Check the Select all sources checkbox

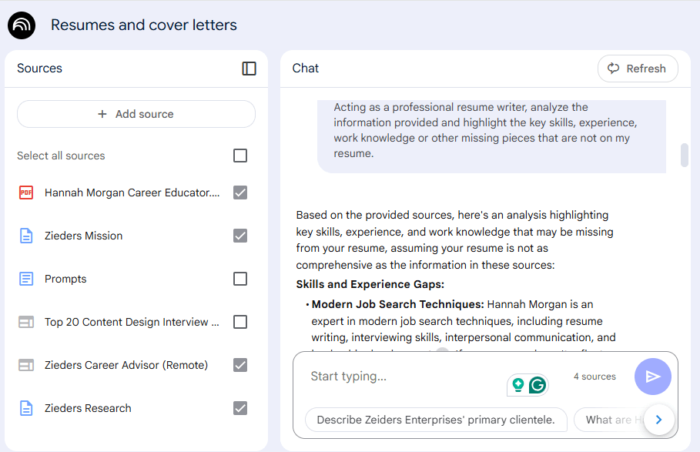click(x=240, y=155)
